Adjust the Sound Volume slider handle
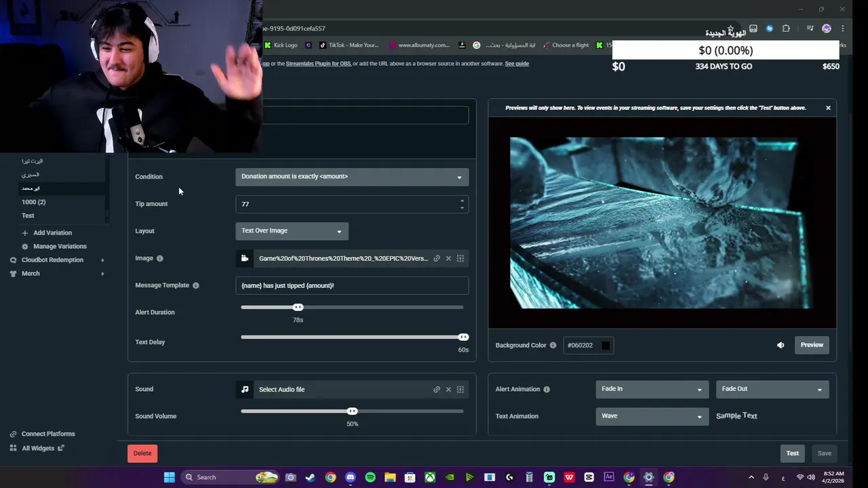Screen dimensions: 868x488 point(352,411)
